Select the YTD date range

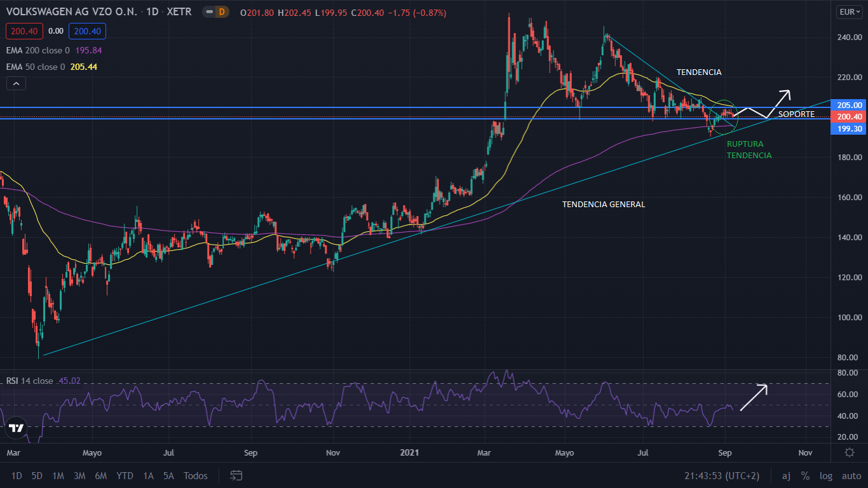pyautogui.click(x=125, y=475)
